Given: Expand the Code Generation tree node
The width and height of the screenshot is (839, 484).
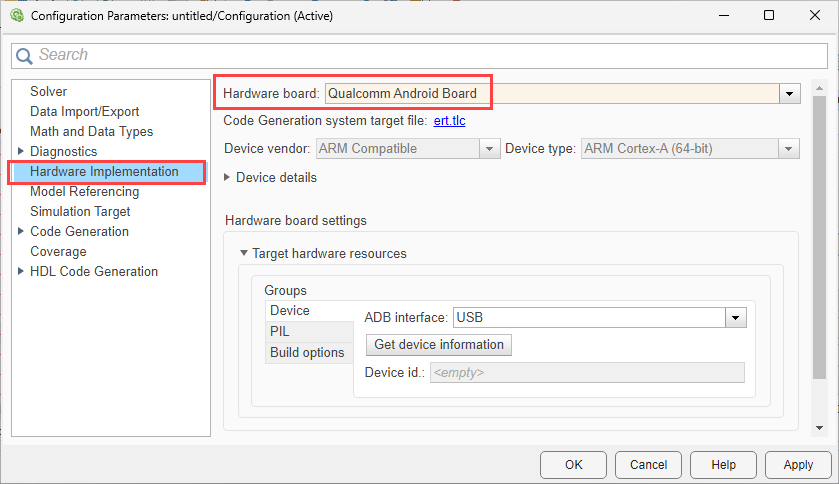Looking at the screenshot, I should (21, 231).
